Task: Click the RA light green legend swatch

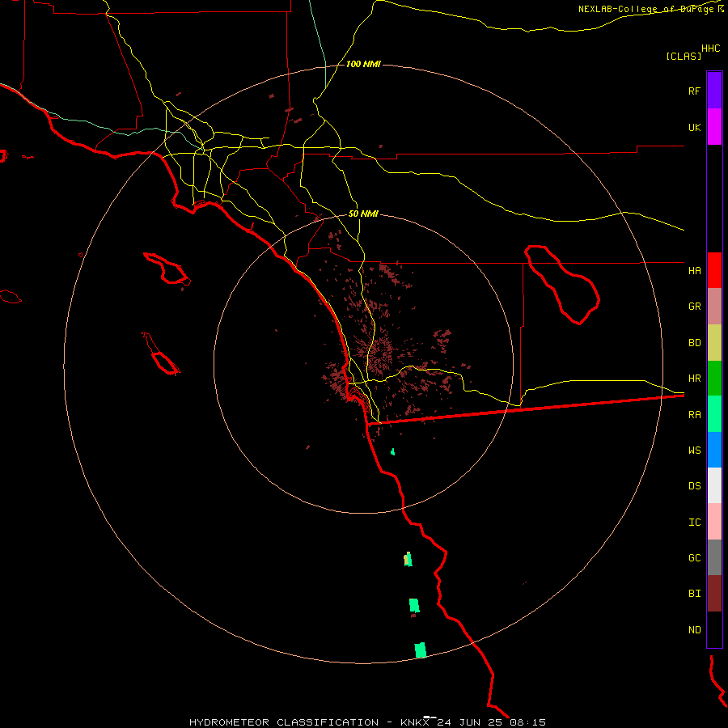Action: pyautogui.click(x=714, y=414)
